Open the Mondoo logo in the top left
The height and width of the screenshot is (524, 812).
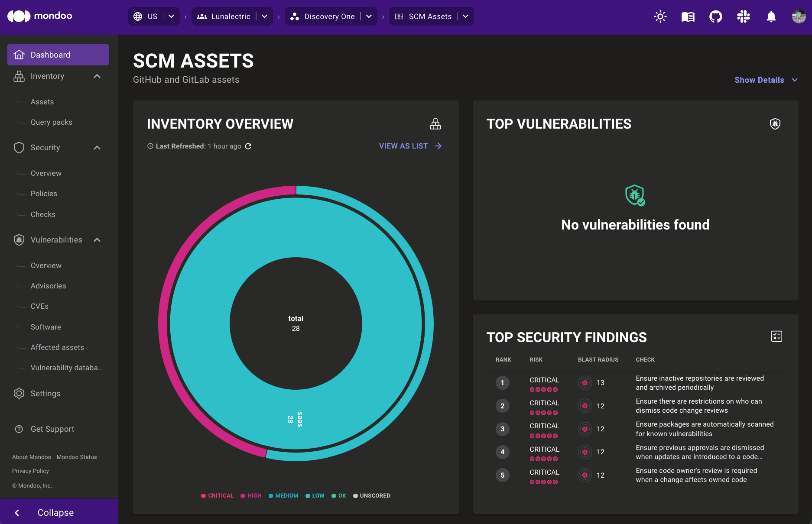coord(40,16)
